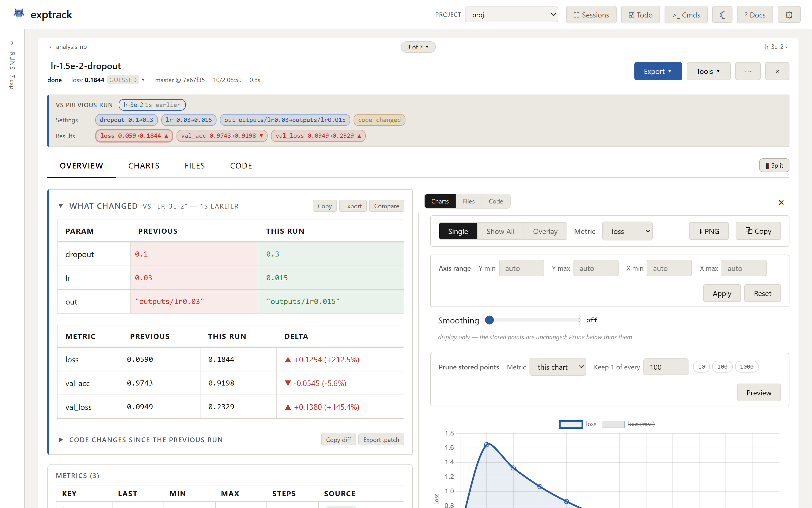812x508 pixels.
Task: Download chart as PNG
Action: [709, 231]
